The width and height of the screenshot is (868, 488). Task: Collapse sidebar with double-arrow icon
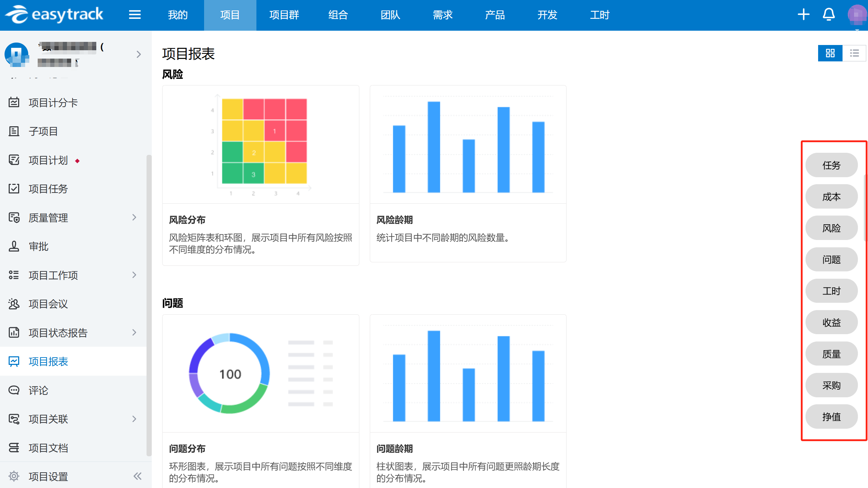pos(137,476)
